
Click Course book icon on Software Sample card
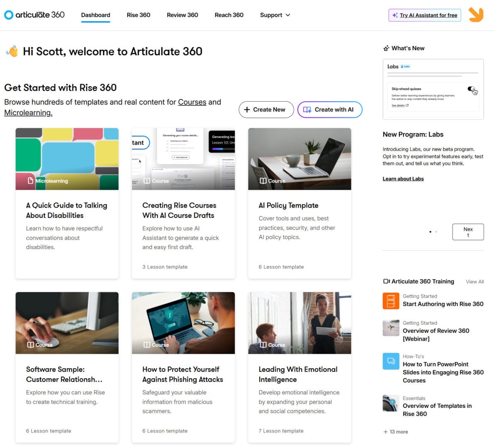coord(31,345)
